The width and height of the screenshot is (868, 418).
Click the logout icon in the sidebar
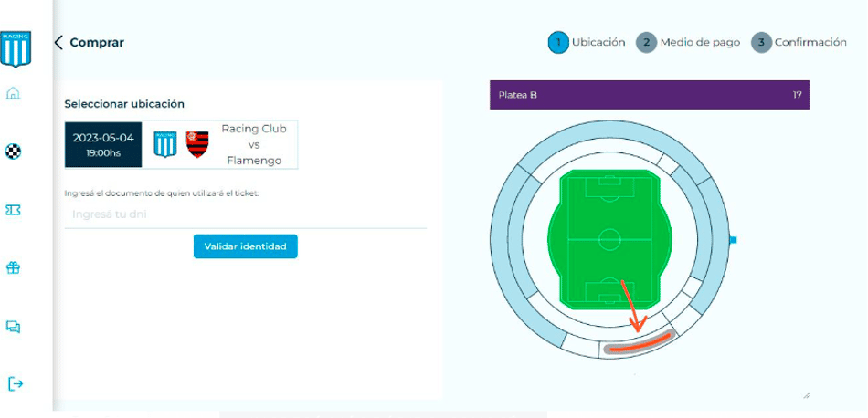[x=16, y=383]
